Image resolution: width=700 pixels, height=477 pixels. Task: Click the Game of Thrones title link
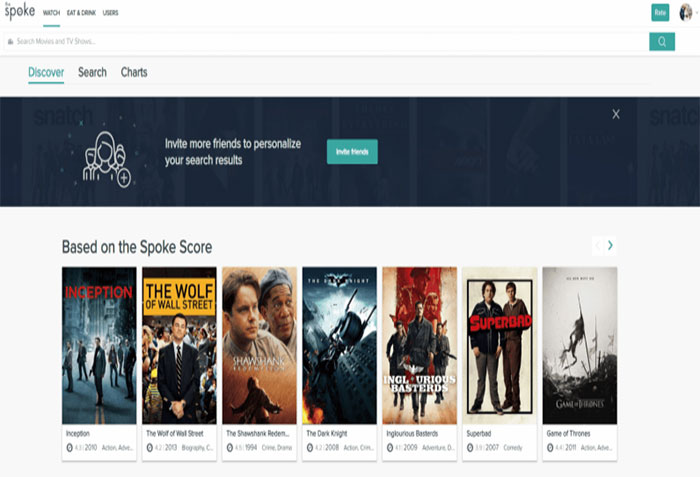[568, 434]
